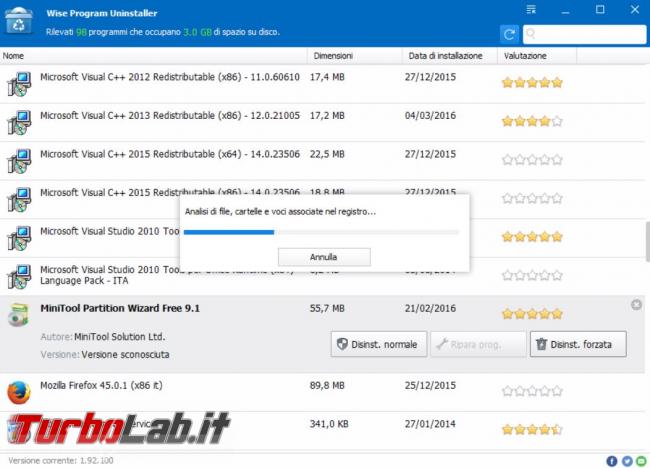The width and height of the screenshot is (650, 468).
Task: Click empty star rating for Visual C++ 2015 x86
Action: (x=532, y=198)
